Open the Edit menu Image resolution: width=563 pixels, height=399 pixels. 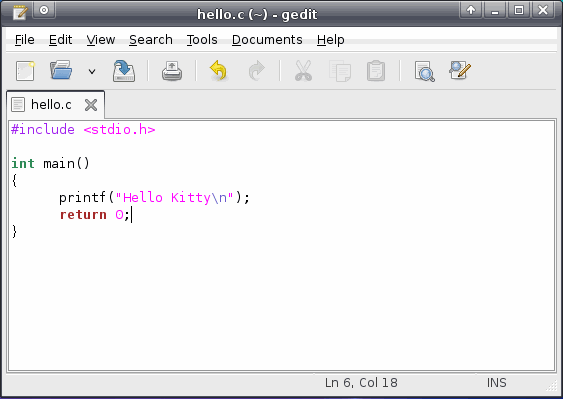pos(60,40)
